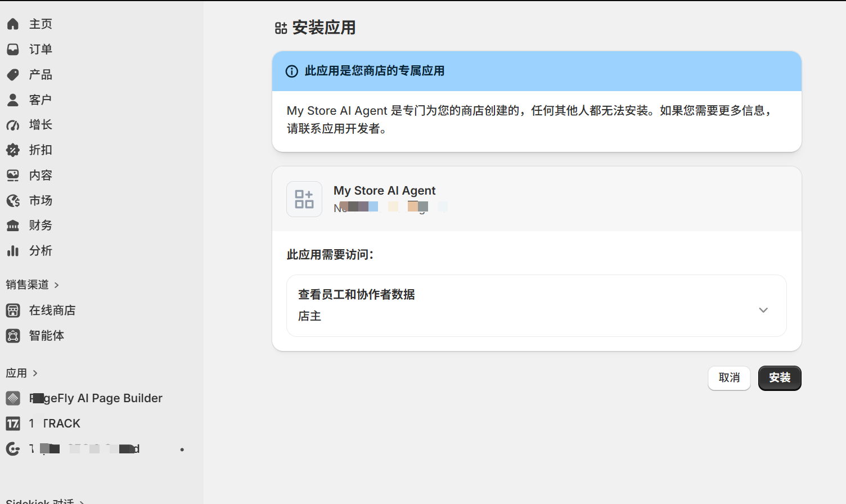The width and height of the screenshot is (846, 504).
Task: Click the My Store AI Agent app placeholder icon
Action: (x=304, y=199)
